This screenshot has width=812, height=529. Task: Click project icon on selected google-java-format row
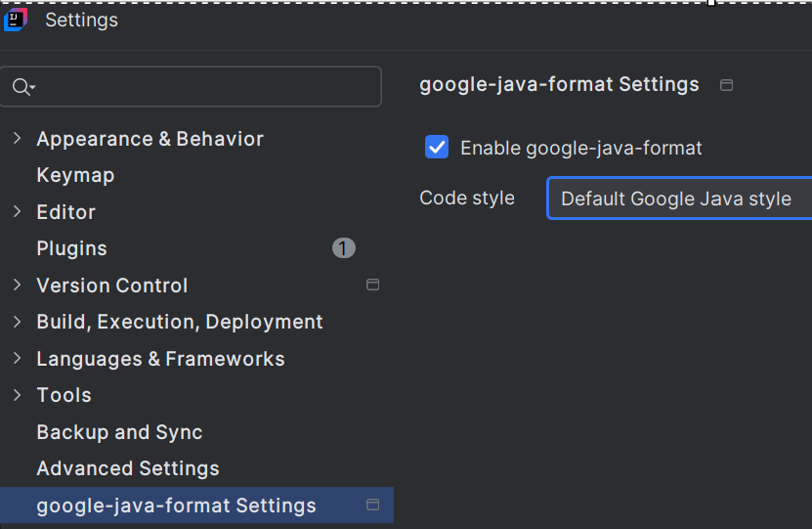pos(372,506)
